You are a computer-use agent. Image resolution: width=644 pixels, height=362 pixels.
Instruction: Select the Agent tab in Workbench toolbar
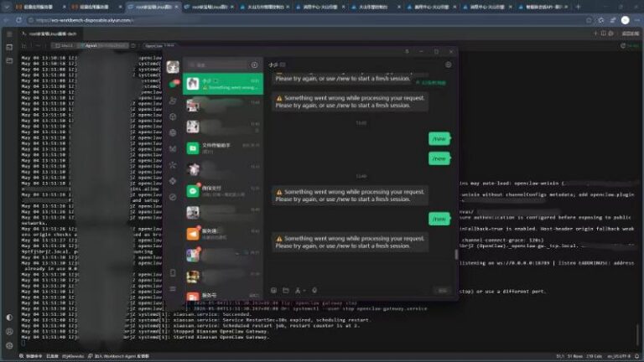103,45
